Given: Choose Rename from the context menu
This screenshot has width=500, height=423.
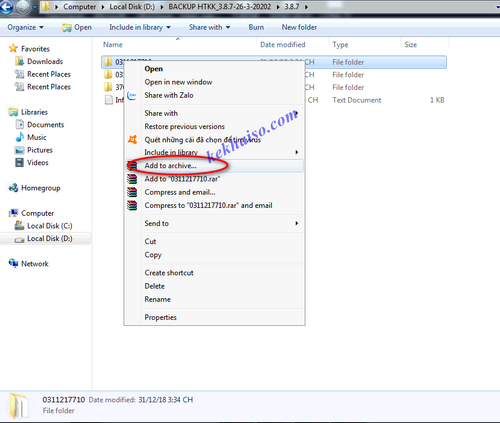Looking at the screenshot, I should (157, 299).
